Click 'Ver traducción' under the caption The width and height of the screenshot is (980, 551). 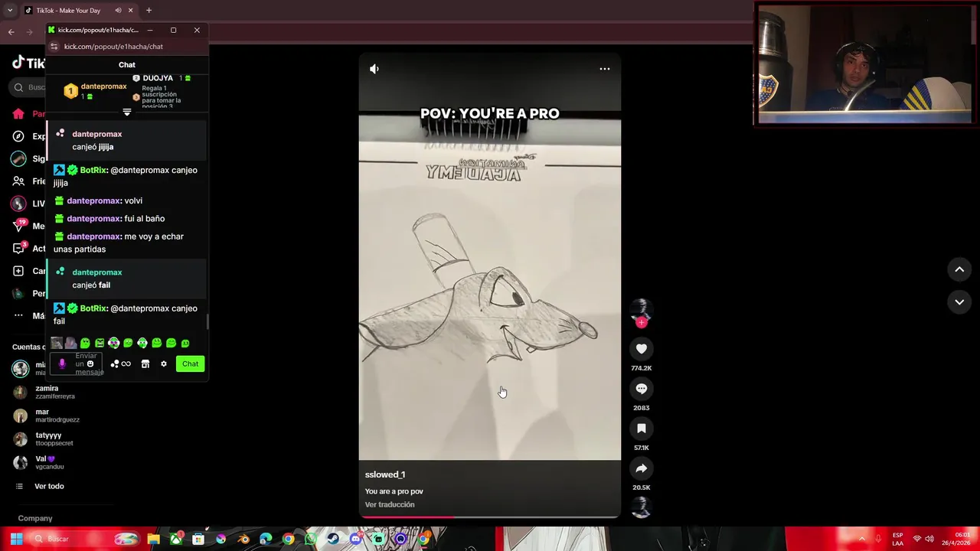point(390,504)
